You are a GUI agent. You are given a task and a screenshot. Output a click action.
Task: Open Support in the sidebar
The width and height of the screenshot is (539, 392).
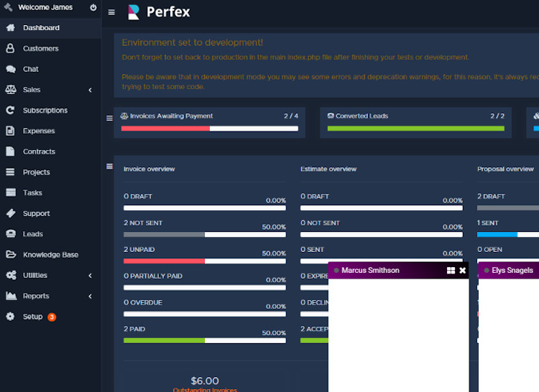click(50, 213)
